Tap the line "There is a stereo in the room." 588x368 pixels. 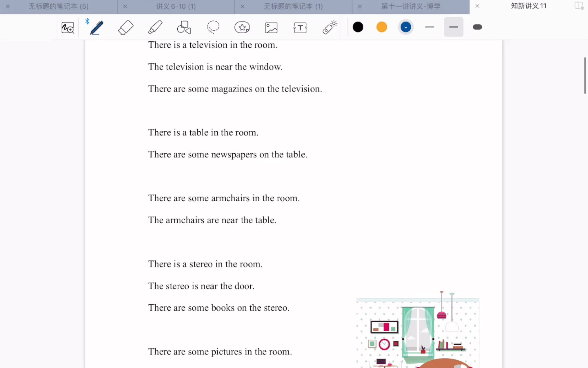coord(205,264)
